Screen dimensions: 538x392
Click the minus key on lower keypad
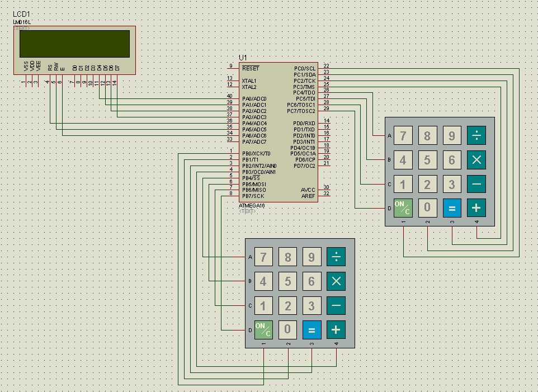click(336, 305)
